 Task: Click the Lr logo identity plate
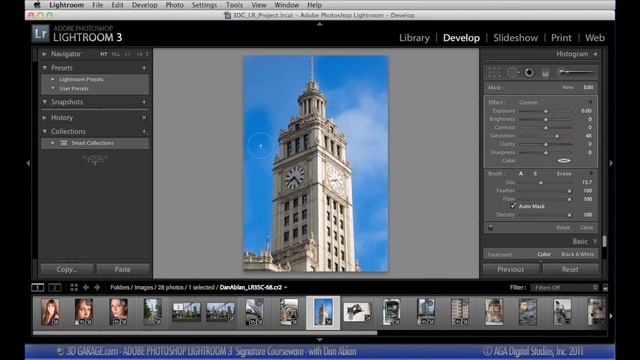click(x=40, y=34)
